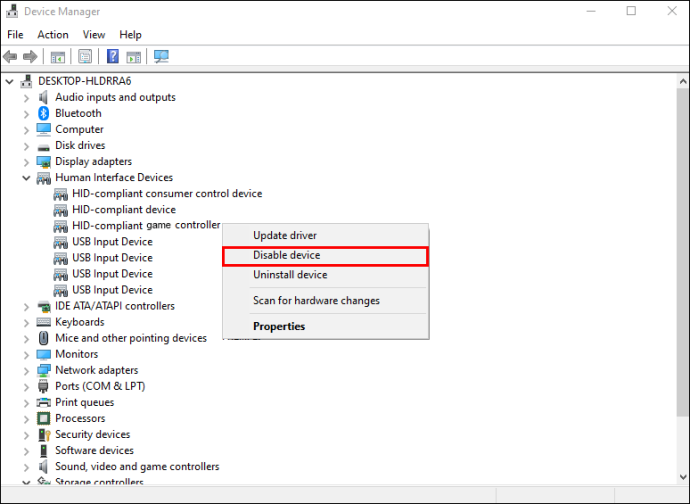Viewport: 690px width, 504px height.
Task: Choose Update driver from context menu
Action: pyautogui.click(x=326, y=235)
